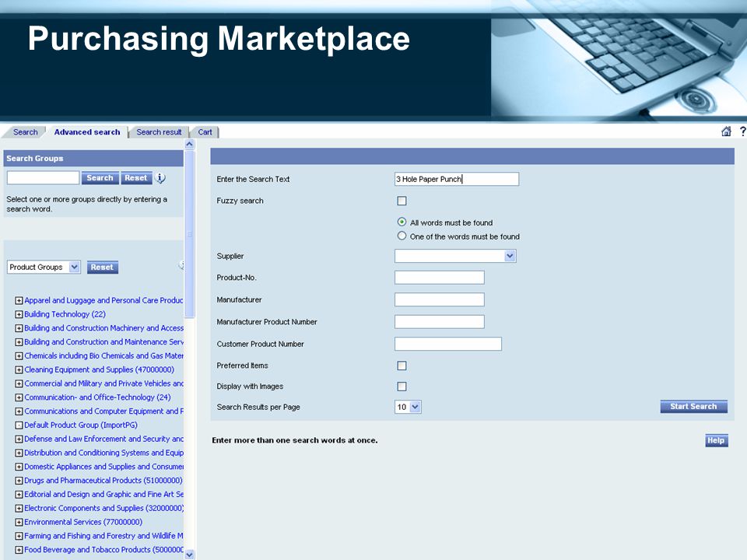Viewport: 747px width, 560px height.
Task: Click Reset button beside Search Groups search
Action: point(136,178)
